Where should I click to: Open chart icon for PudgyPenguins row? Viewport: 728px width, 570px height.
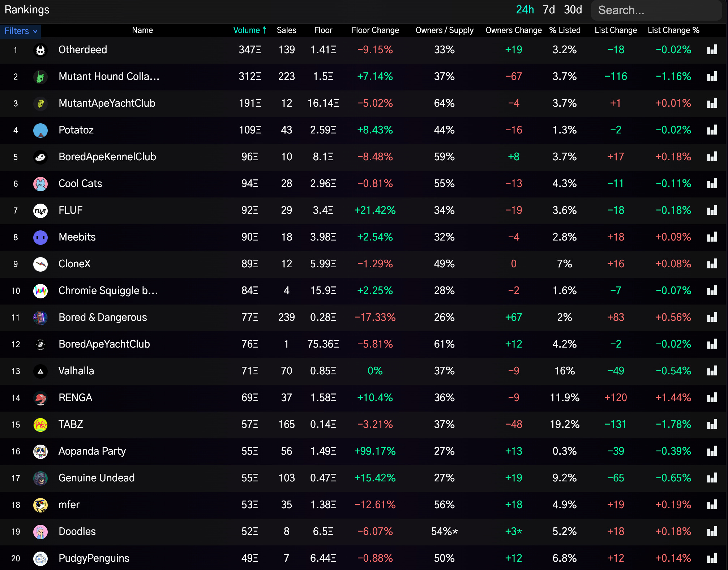pos(712,558)
